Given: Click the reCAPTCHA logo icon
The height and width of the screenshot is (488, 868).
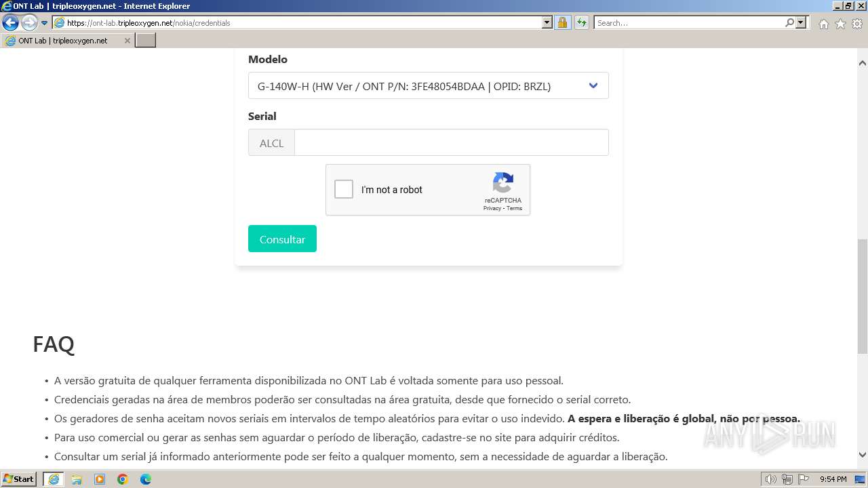Looking at the screenshot, I should pyautogui.click(x=503, y=183).
